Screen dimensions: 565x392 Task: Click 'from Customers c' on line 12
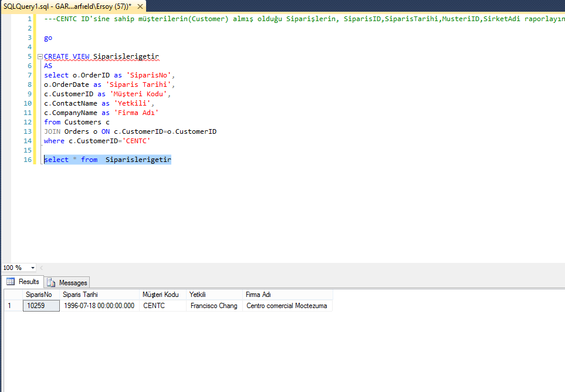click(77, 122)
